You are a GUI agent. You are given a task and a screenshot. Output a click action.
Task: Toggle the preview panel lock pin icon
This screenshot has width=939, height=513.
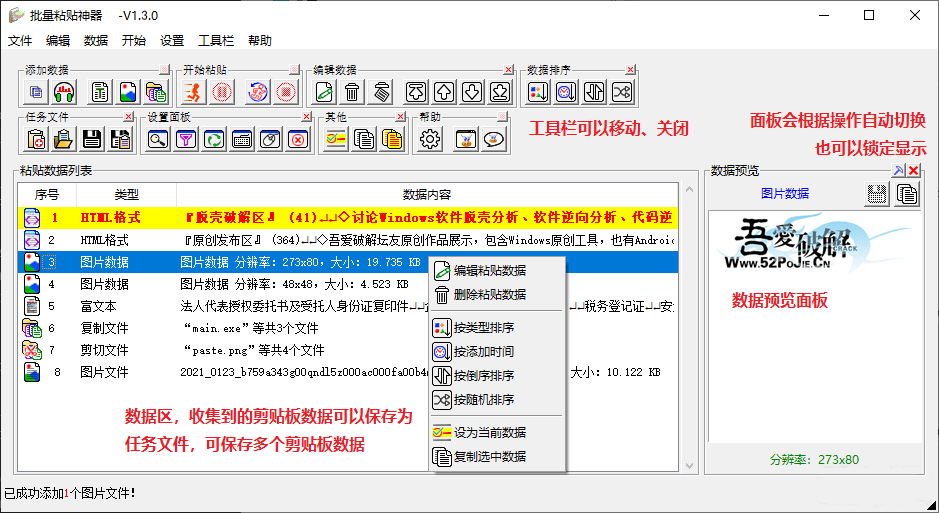pyautogui.click(x=898, y=171)
